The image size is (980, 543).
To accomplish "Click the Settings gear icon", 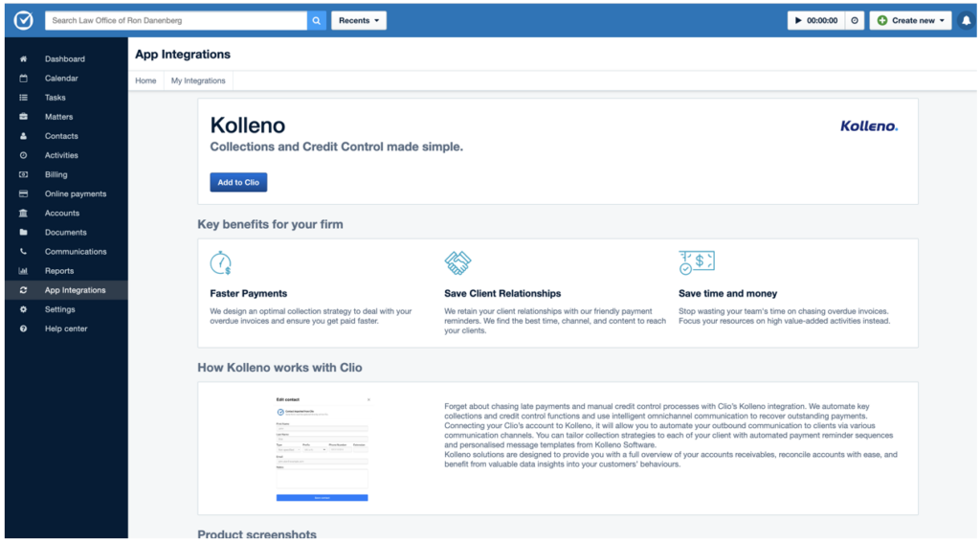I will 23,309.
